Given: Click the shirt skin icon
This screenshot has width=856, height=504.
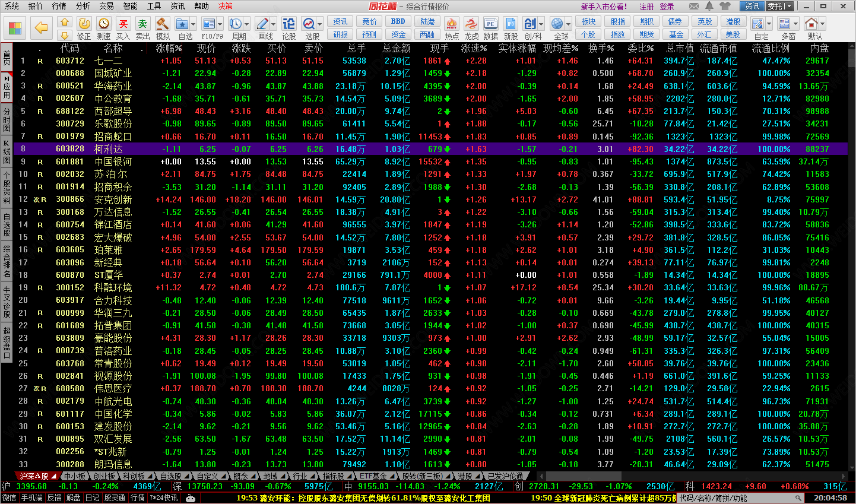Looking at the screenshot, I should pyautogui.click(x=725, y=6).
